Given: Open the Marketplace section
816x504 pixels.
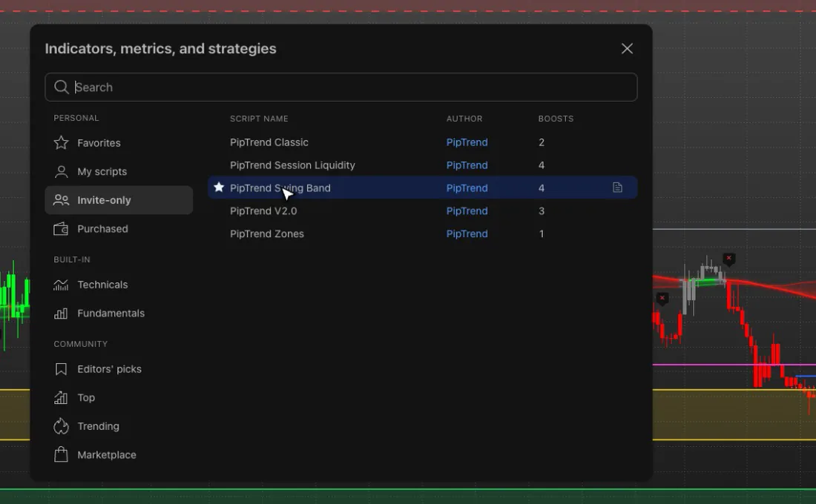Looking at the screenshot, I should [119, 454].
